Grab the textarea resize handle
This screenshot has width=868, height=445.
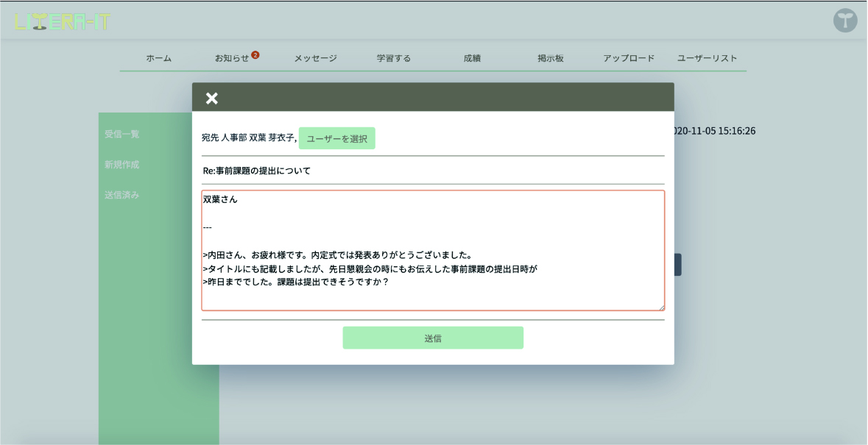coord(661,307)
